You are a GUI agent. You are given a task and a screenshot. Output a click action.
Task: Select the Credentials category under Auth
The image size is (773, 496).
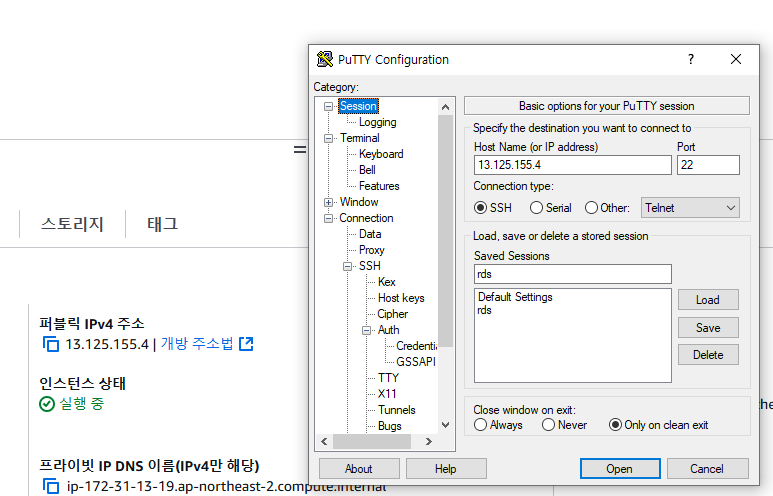417,346
